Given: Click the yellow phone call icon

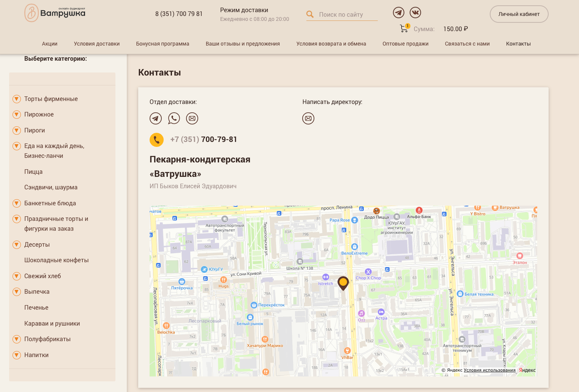Looking at the screenshot, I should (156, 140).
